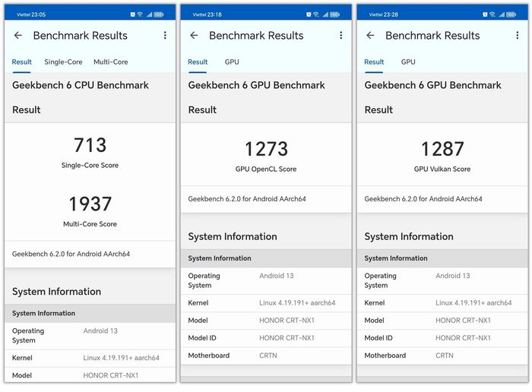
Task: Tap the 713 single-core score
Action: [90, 145]
